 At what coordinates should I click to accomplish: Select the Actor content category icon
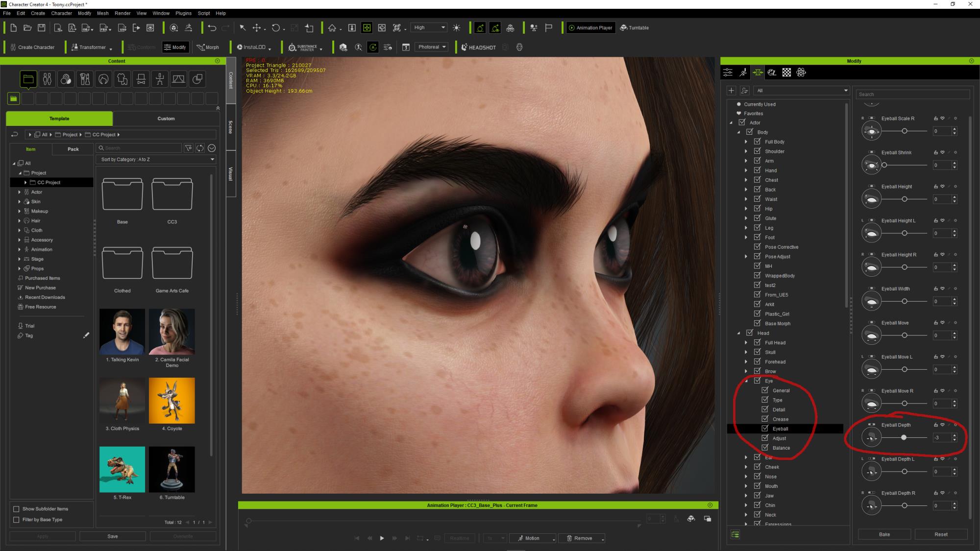click(47, 79)
